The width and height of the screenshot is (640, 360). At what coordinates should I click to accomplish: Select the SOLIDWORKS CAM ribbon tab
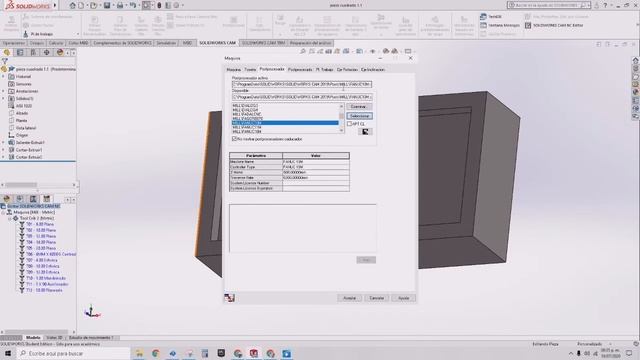point(218,43)
